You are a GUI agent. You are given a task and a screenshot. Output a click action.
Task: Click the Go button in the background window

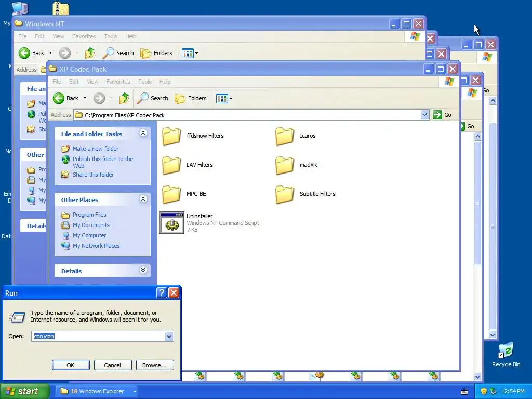click(468, 127)
